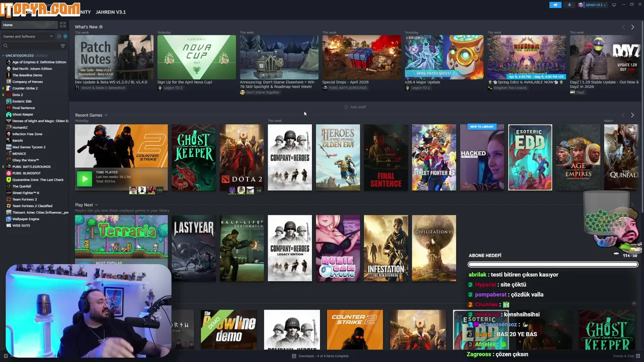Image resolution: width=644 pixels, height=362 pixels.
Task: Open JAHREIN V3.1 profile nav tab
Action: click(111, 12)
